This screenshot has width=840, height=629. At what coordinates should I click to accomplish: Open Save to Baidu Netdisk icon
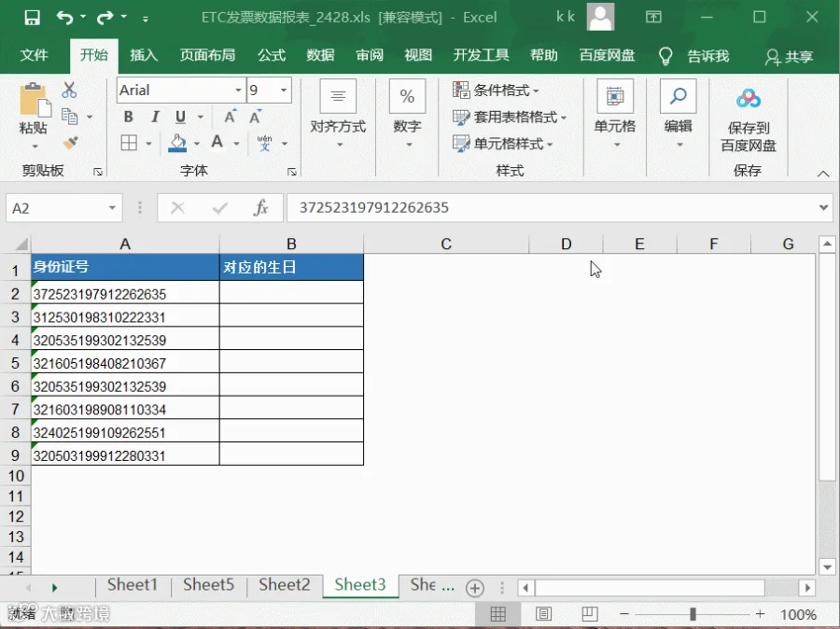748,99
